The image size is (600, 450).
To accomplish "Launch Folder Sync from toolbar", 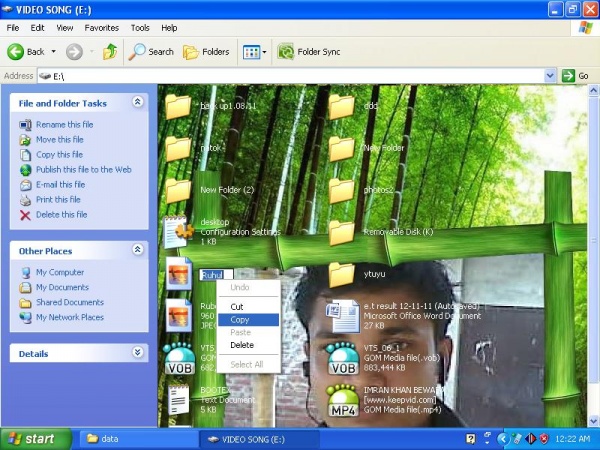I will (x=309, y=51).
